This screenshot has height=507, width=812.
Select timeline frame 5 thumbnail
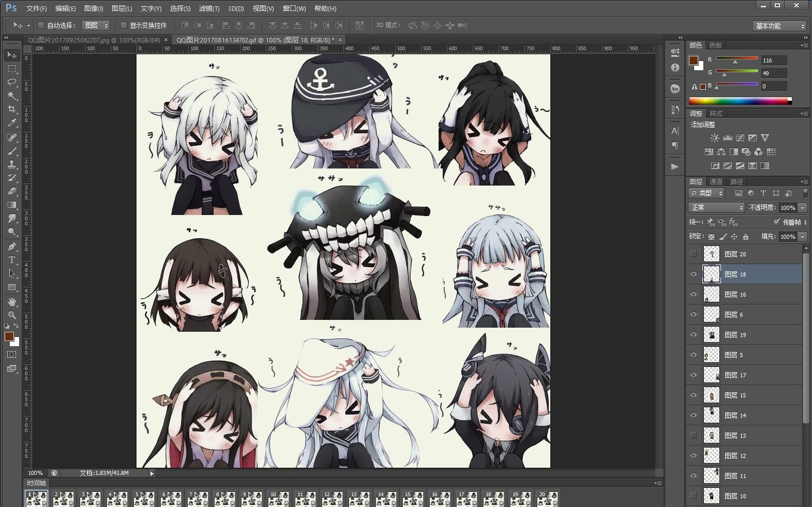tap(144, 498)
